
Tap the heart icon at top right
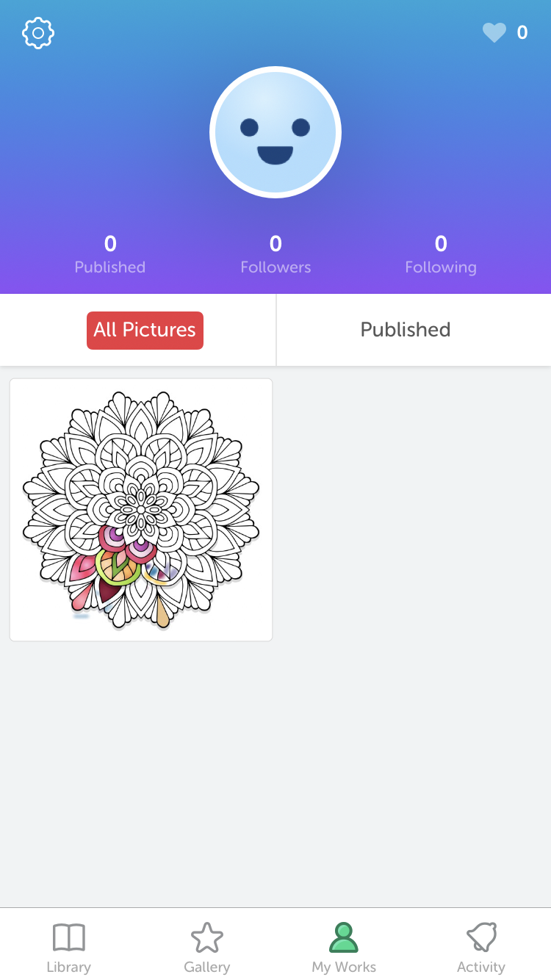pos(494,33)
